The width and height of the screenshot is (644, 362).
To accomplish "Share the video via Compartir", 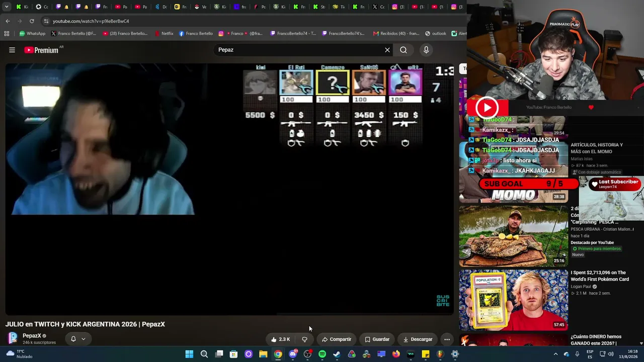I will [337, 339].
